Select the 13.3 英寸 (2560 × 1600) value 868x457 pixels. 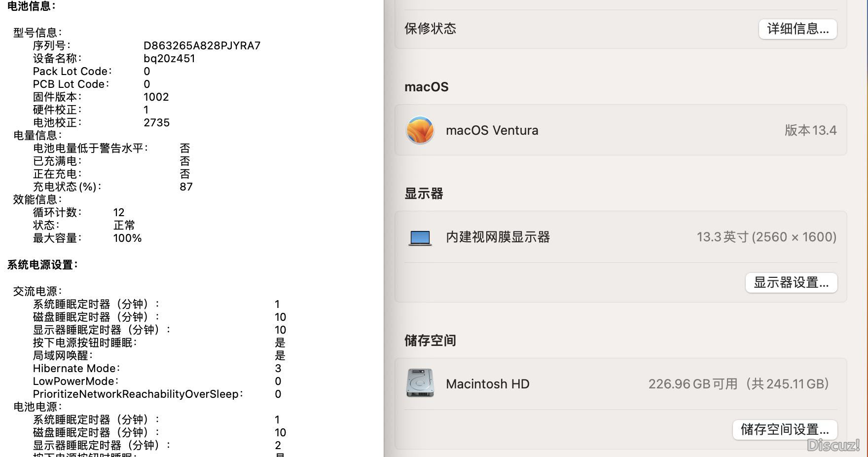pyautogui.click(x=766, y=237)
